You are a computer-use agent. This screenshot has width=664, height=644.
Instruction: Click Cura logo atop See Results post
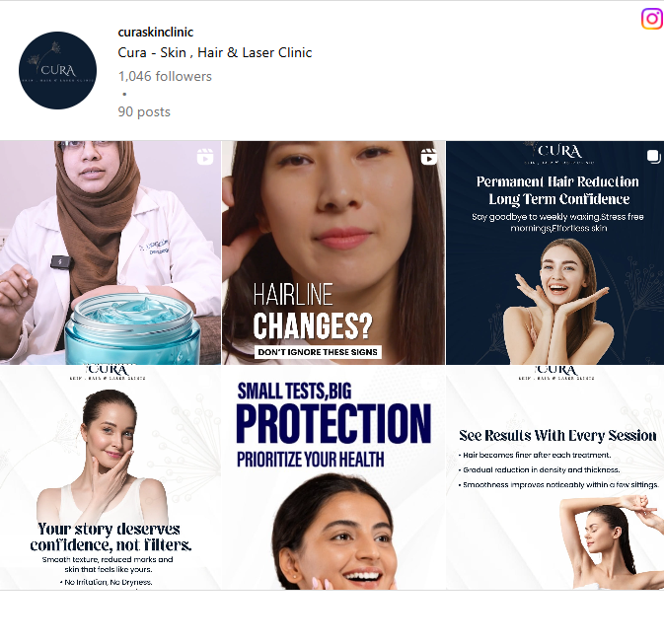point(556,372)
